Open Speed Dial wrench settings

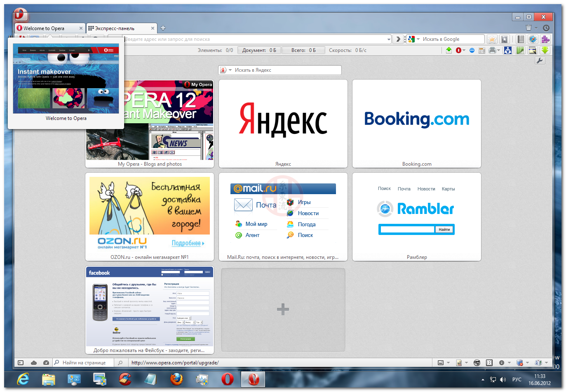point(540,61)
